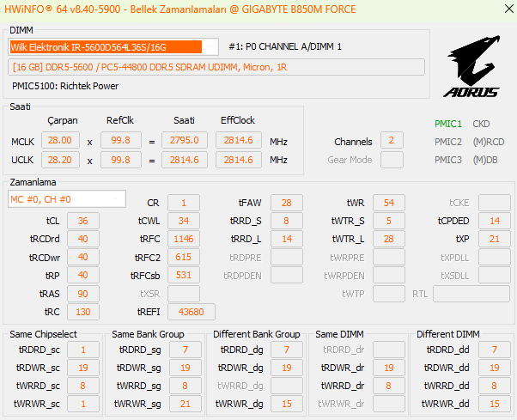Click the tWTR_S value 5
This screenshot has width=517, height=420.
click(389, 221)
